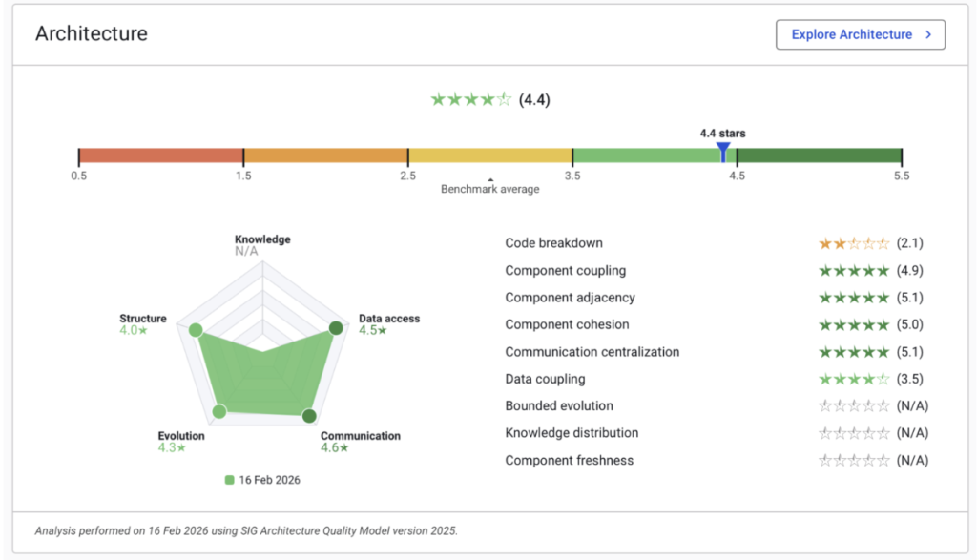Open the Knowledge distribution metric
This screenshot has width=977, height=560.
click(572, 433)
